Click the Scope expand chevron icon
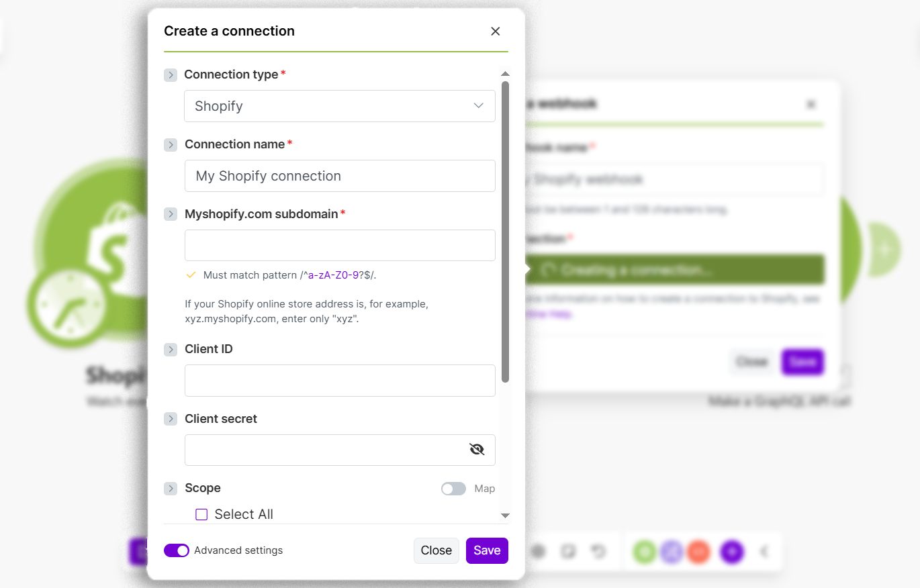Viewport: 920px width, 588px height. tap(171, 489)
